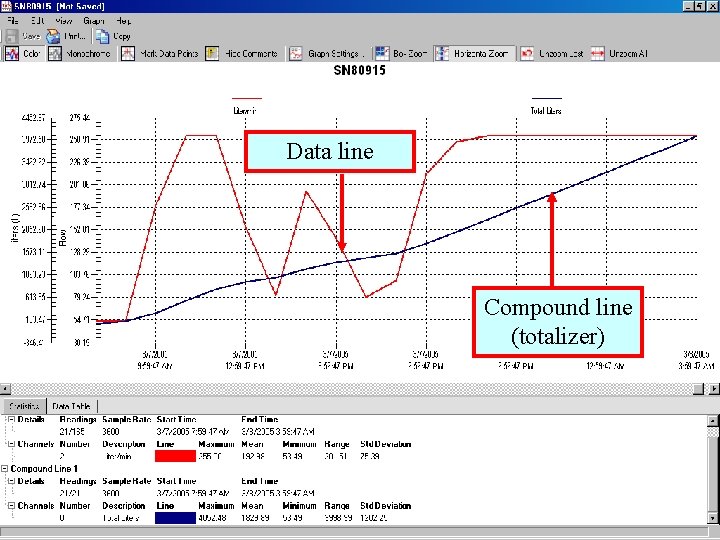The width and height of the screenshot is (720, 540).
Task: Click the application icon in title bar
Action: 6,6
